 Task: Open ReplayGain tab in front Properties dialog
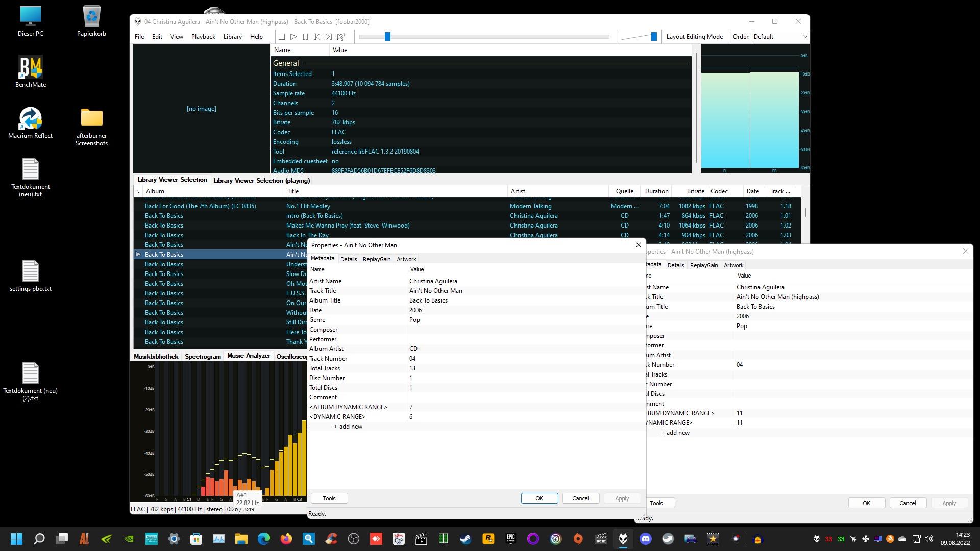tap(377, 259)
